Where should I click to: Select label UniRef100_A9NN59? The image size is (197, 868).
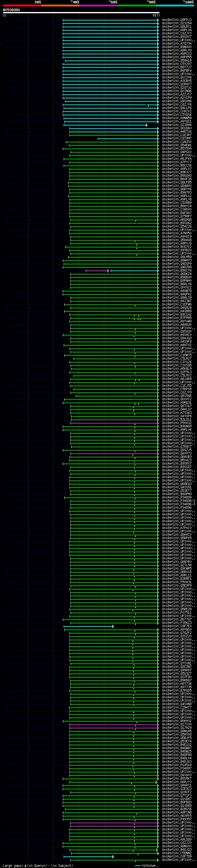[x=176, y=118]
